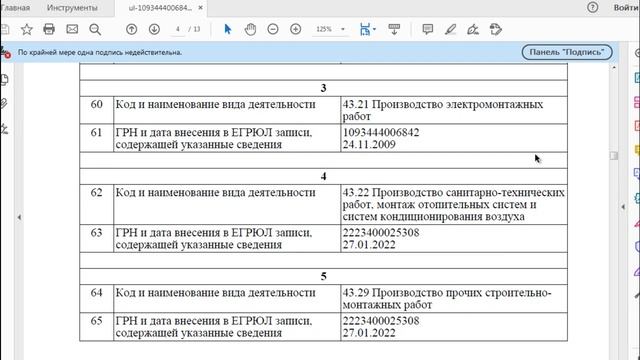640x360 pixels.
Task: Click the text 43.29 Производство прочих строительно-
Action: [447, 293]
